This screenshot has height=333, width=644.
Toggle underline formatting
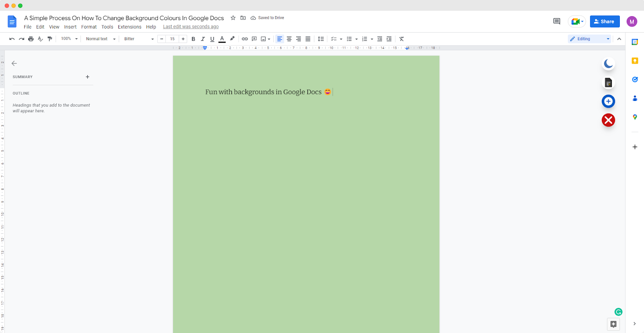[x=212, y=39]
